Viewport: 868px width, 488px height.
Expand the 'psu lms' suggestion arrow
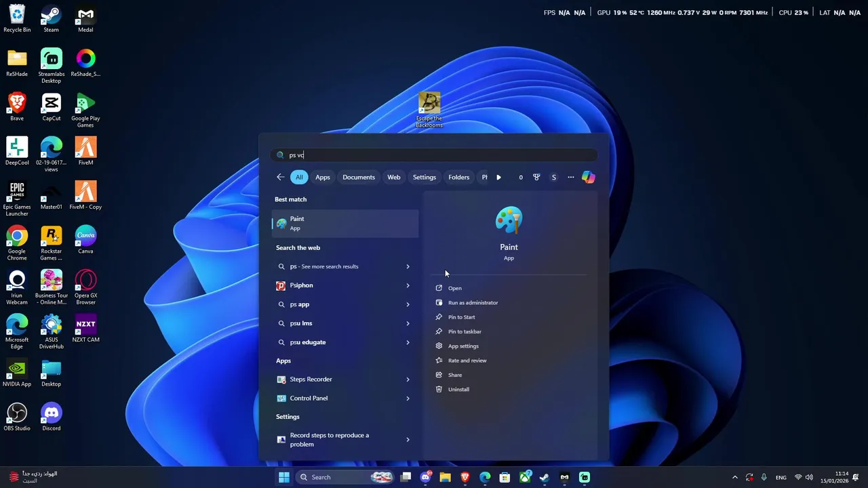(408, 323)
